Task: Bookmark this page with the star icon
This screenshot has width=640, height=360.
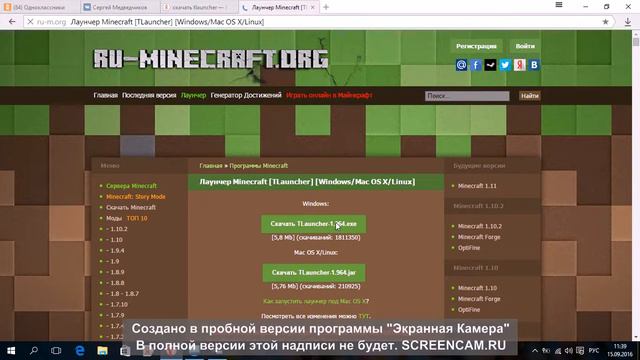Action: coord(606,22)
